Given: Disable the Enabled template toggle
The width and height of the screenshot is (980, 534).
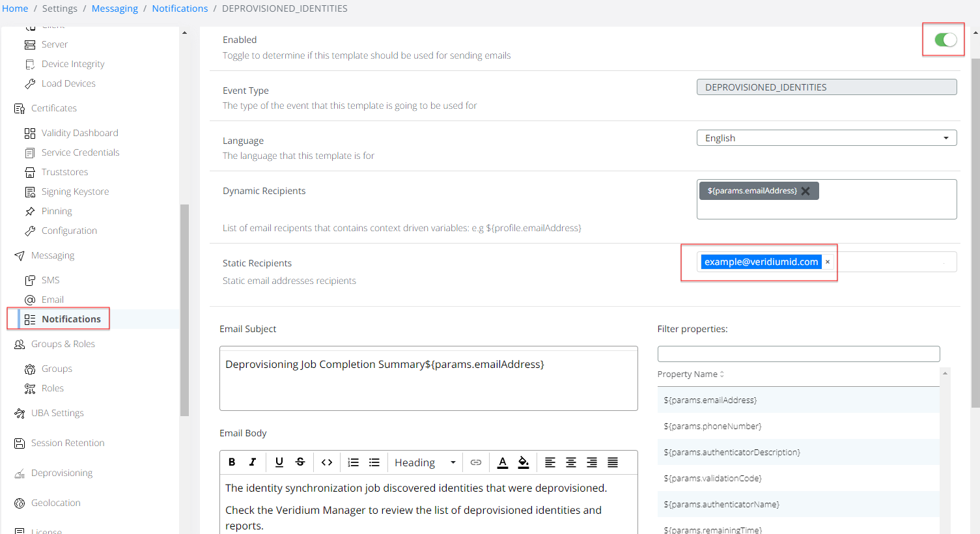Looking at the screenshot, I should point(945,40).
